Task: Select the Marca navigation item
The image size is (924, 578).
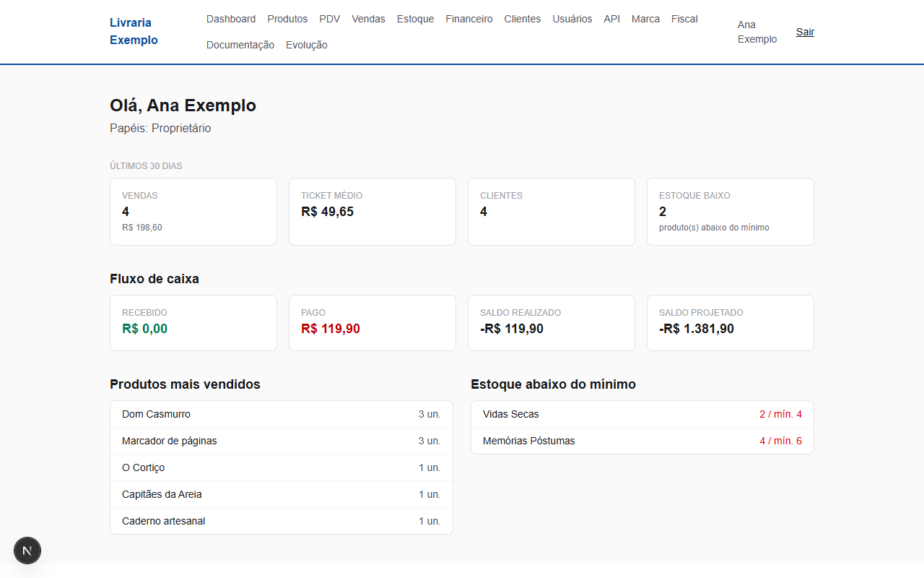Action: tap(645, 19)
